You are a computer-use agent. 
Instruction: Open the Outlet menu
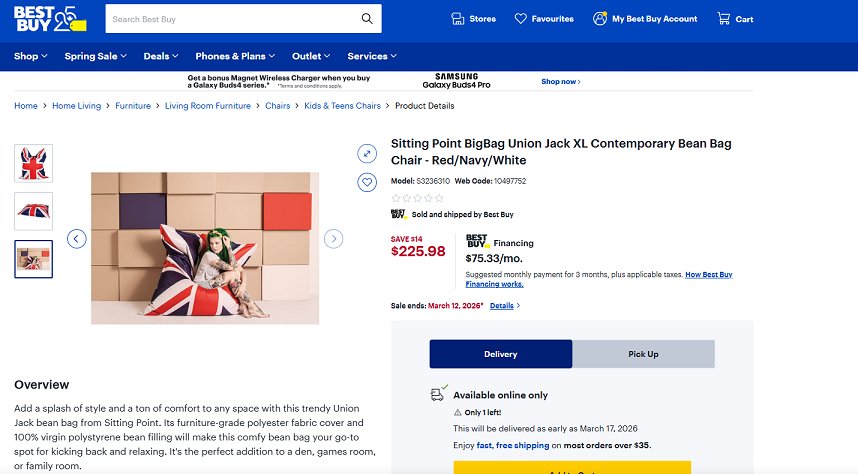click(311, 56)
